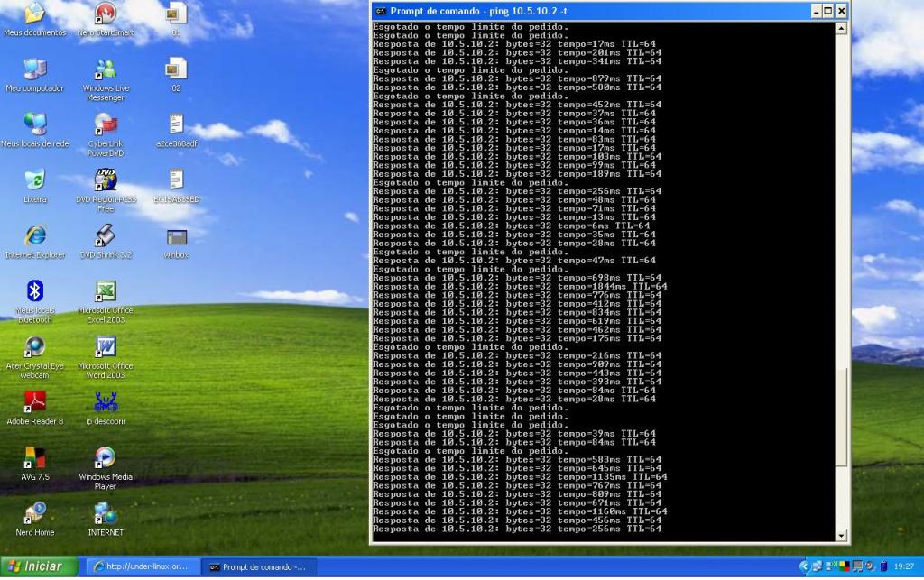Select the Meus locais Bluetooth icon
This screenshot has height=580, width=924.
[35, 301]
